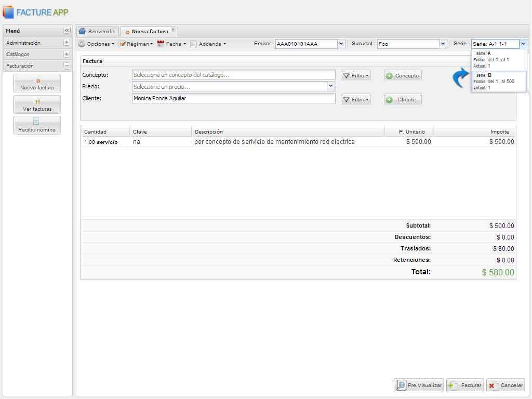
Task: Close the Nueva factura tab
Action: (174, 30)
